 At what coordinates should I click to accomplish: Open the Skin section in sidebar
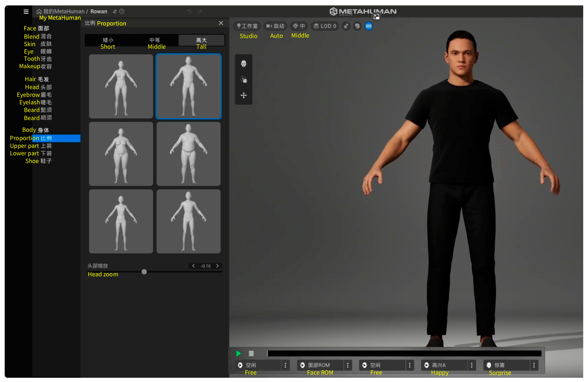tap(46, 44)
